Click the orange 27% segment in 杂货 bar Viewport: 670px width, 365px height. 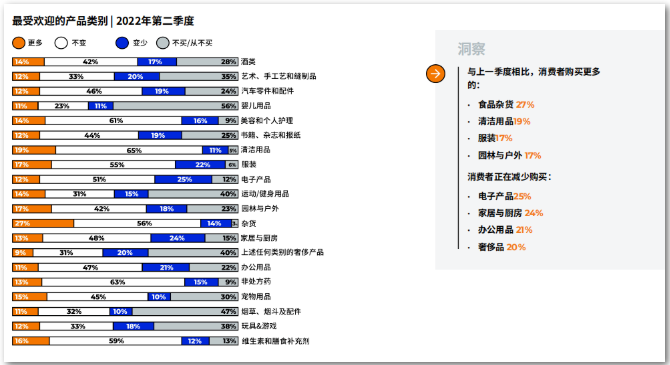pyautogui.click(x=43, y=224)
